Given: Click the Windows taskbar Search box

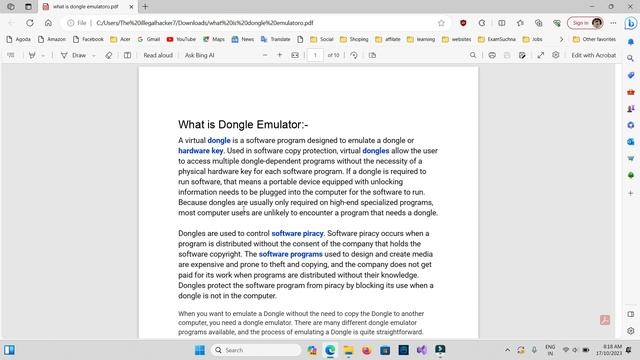Looking at the screenshot, I should [256, 350].
